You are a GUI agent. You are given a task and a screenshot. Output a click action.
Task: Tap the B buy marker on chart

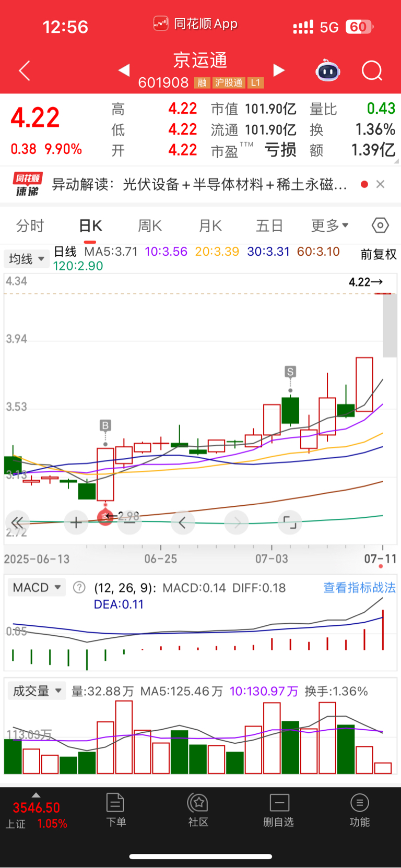pos(105,425)
